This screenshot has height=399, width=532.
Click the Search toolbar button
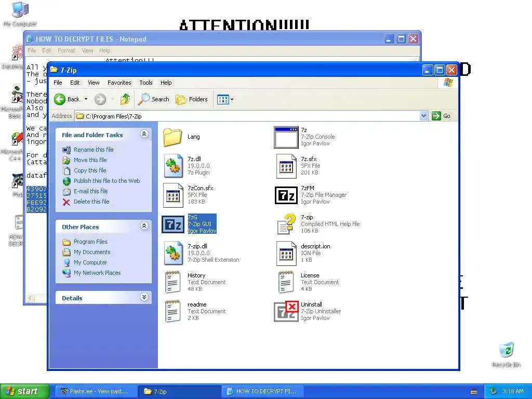point(153,99)
